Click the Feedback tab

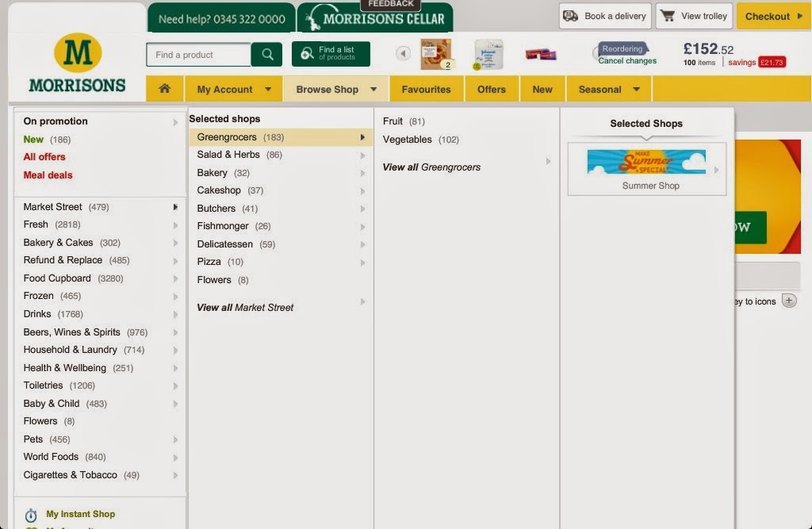click(x=391, y=4)
